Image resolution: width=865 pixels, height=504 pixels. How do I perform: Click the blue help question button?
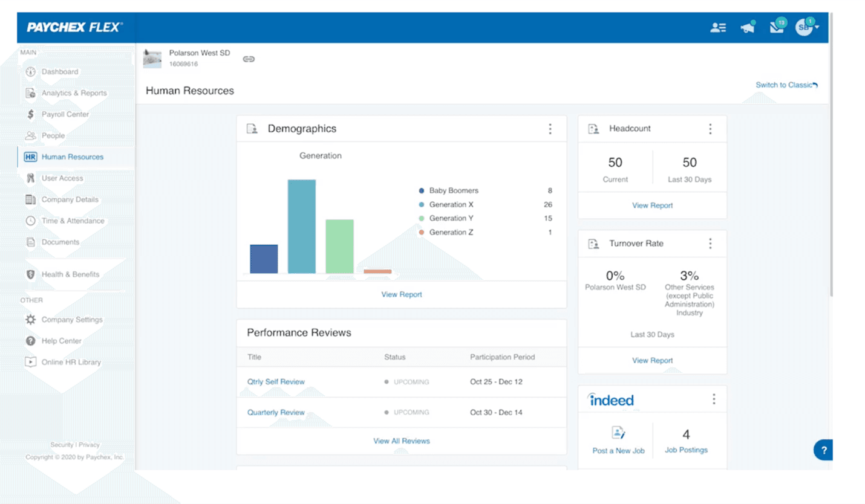pos(823,450)
